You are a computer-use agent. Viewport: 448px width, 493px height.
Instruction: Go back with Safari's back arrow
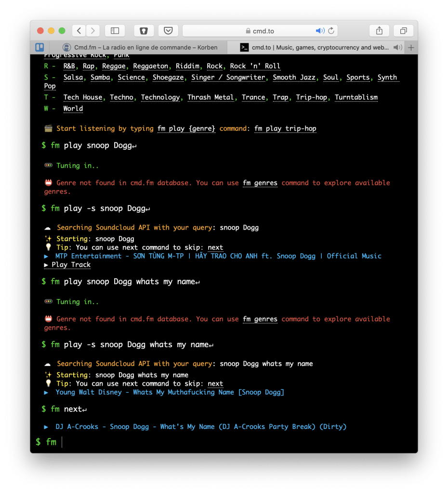coord(79,30)
